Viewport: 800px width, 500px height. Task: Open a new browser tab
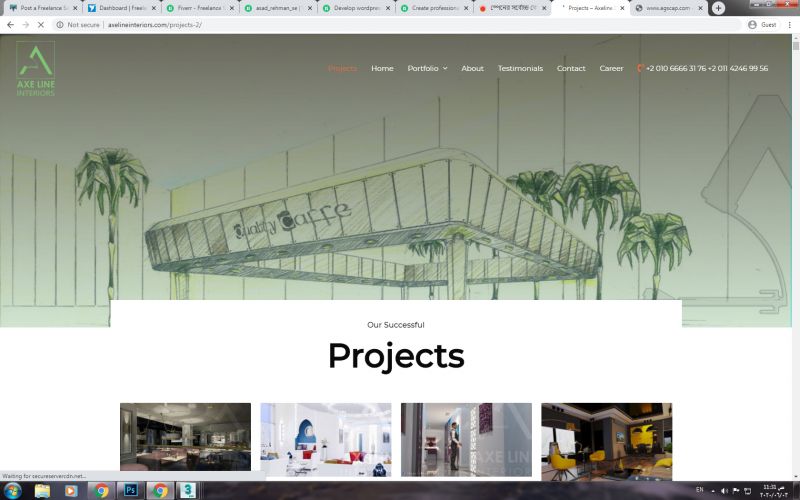tap(718, 8)
